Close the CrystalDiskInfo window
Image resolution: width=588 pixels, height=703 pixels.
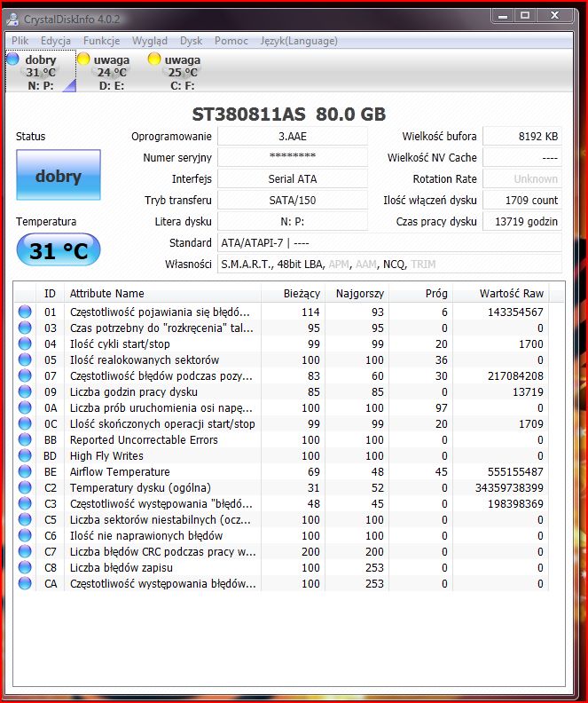click(554, 16)
